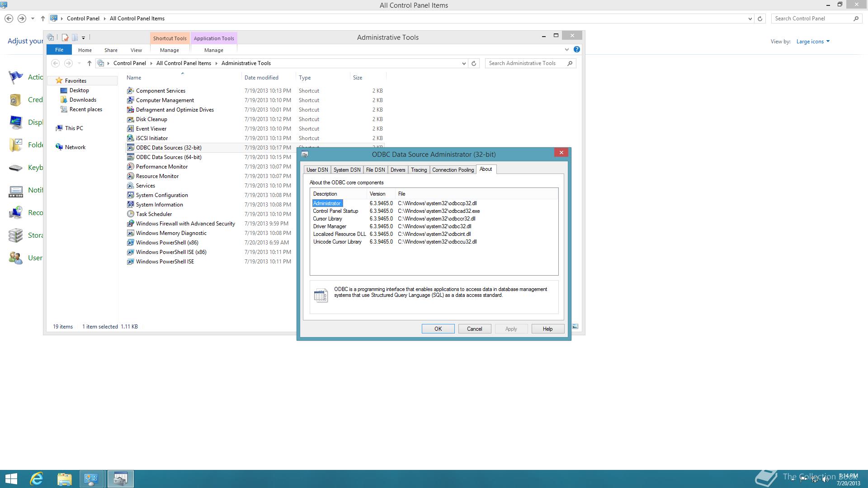Expand the Administrative Tools address bar history dropdown
Screen dimensions: 868x488
(x=464, y=63)
